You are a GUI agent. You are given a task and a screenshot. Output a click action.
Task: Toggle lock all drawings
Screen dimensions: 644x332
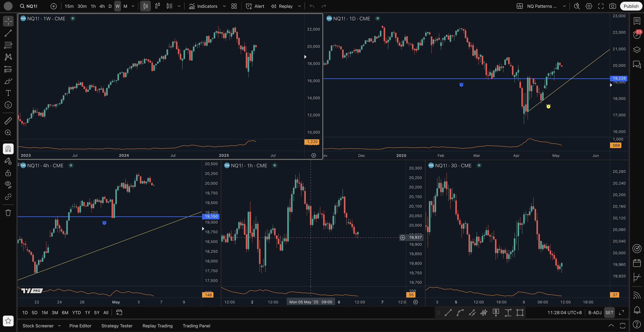[x=8, y=173]
